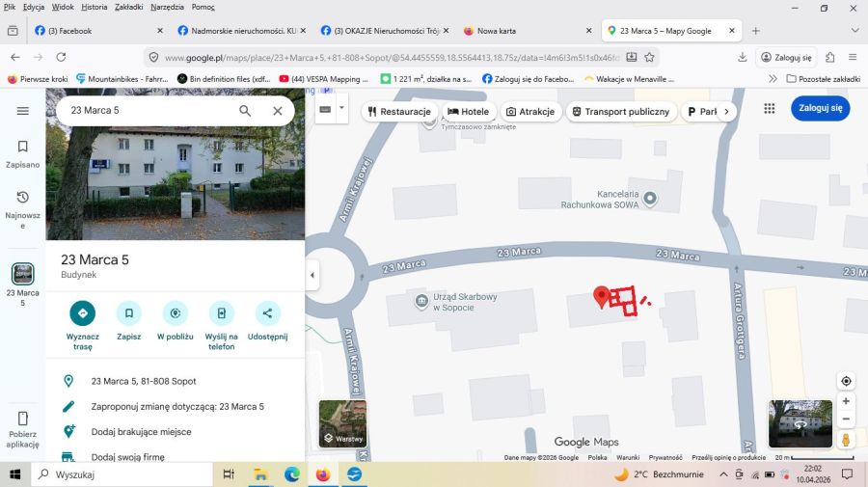This screenshot has height=487, width=868.
Task: Select 23 Marca 5 sidebar thumbnail
Action: tap(23, 274)
